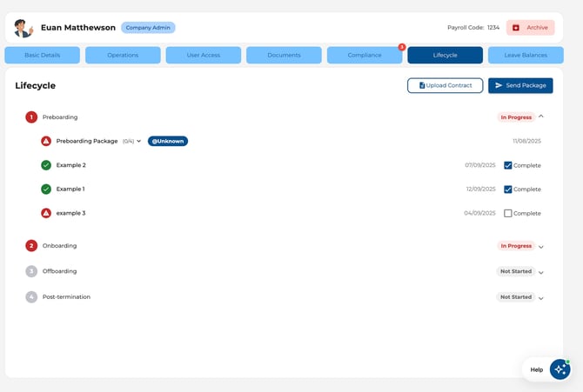
Task: Open the Basic Details tab
Action: click(42, 55)
